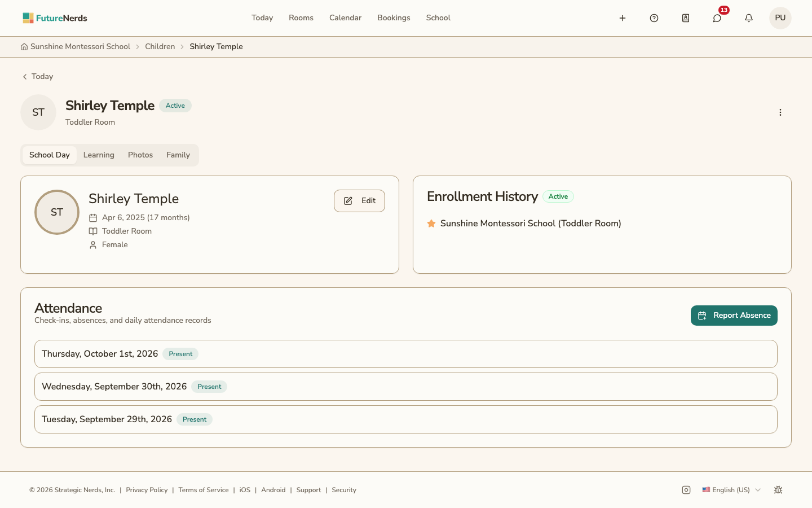
Task: Open the Tuesday, September 29th, 2026 attendance row
Action: click(x=406, y=419)
